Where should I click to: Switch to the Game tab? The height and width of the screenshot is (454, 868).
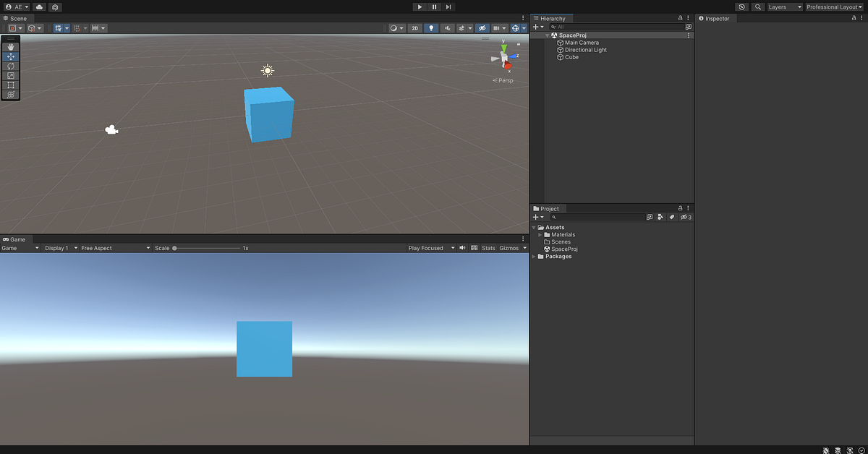(x=15, y=239)
